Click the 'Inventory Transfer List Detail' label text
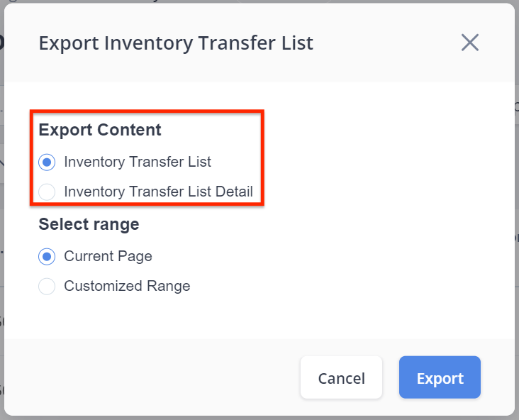This screenshot has width=519, height=420. coord(158,192)
